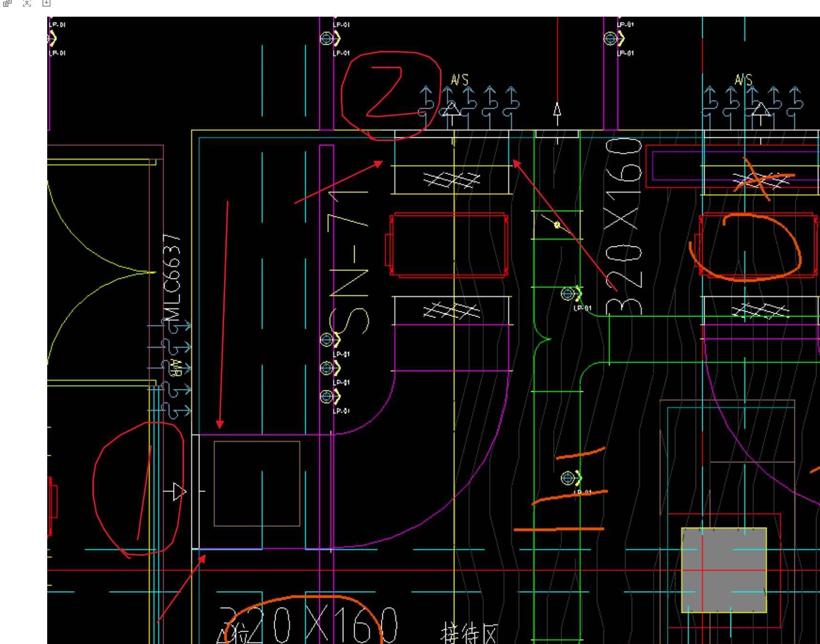
Task: Click the MLC6637 door label text
Action: pyautogui.click(x=172, y=278)
